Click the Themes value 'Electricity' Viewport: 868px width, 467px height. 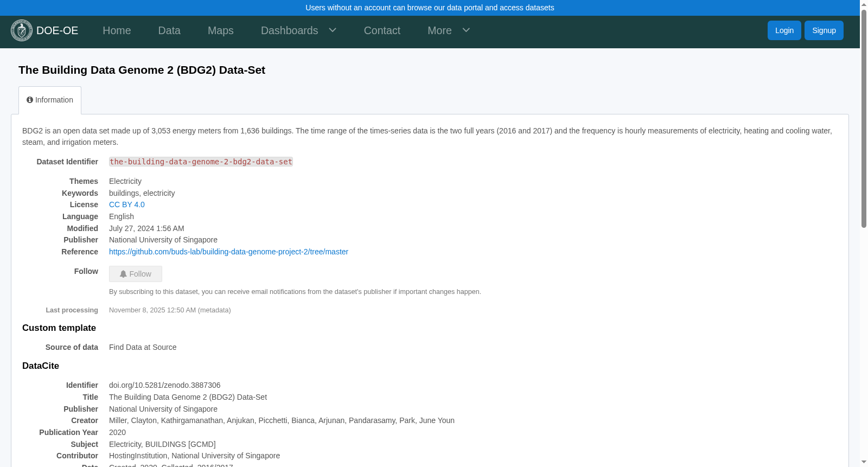(x=125, y=181)
